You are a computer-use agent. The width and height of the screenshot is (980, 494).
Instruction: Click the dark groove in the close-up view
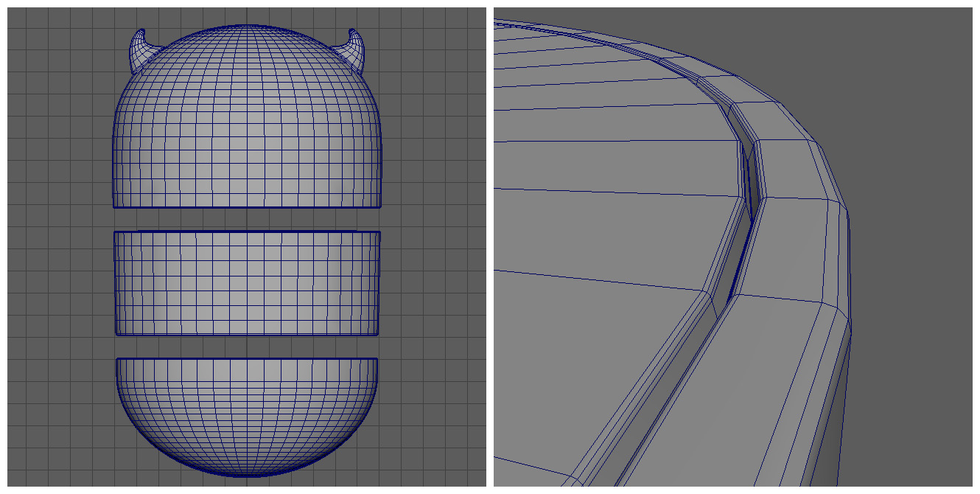click(x=750, y=184)
